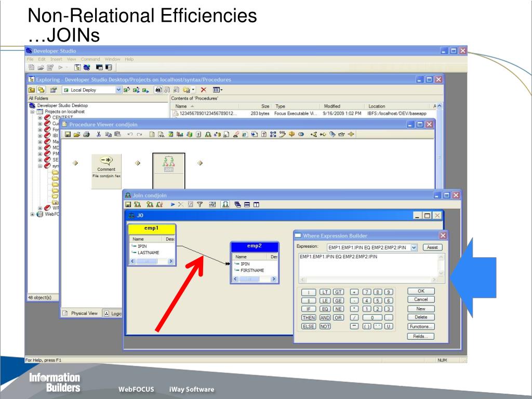
Task: Collapse Projects on localhost node
Action: pyautogui.click(x=33, y=112)
